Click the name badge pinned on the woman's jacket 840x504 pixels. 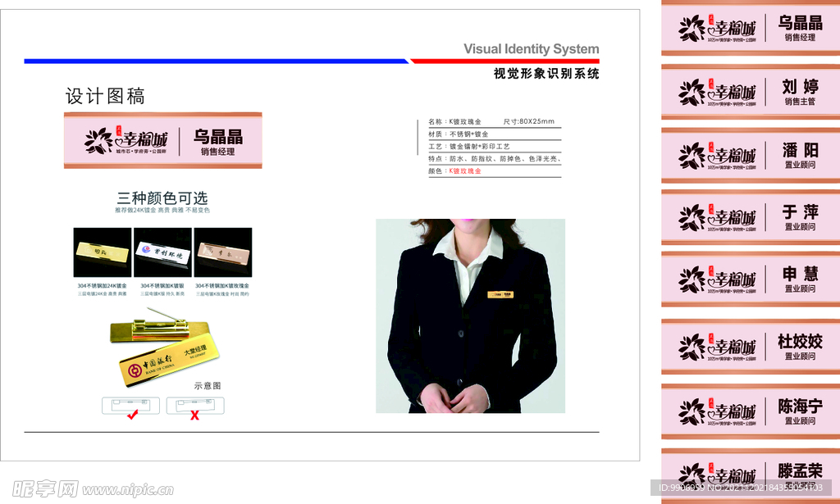coord(500,294)
